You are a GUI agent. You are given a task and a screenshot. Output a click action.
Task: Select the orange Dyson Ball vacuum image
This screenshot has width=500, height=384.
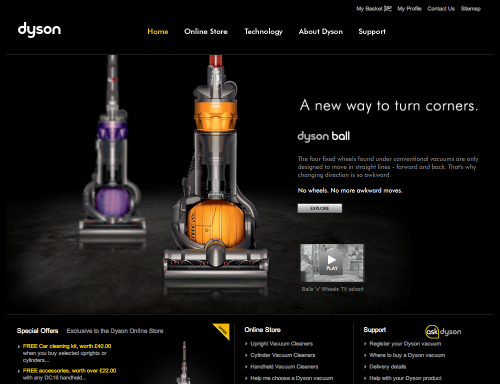[216, 173]
